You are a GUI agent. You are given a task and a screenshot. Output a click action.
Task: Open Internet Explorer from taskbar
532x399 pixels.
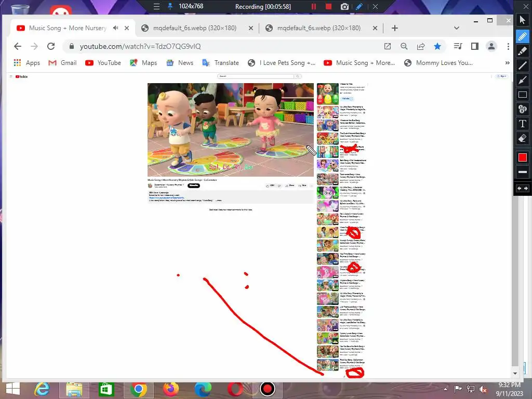[x=42, y=389]
